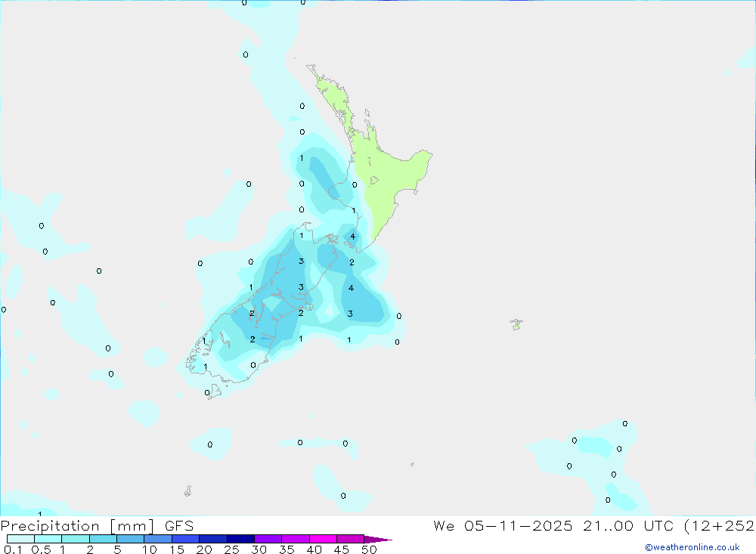Choose the violet swatch between 30 and 35
This screenshot has height=554, width=756.
[268, 539]
